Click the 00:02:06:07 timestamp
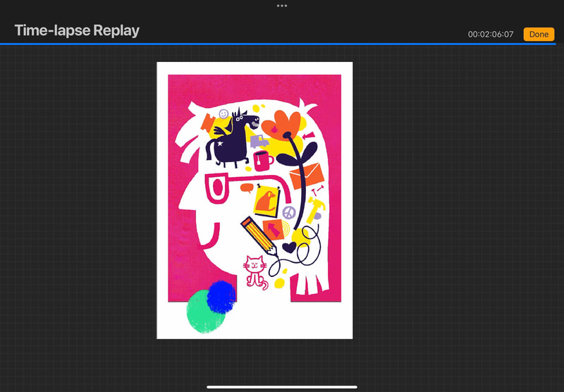The width and height of the screenshot is (564, 392). (x=490, y=34)
